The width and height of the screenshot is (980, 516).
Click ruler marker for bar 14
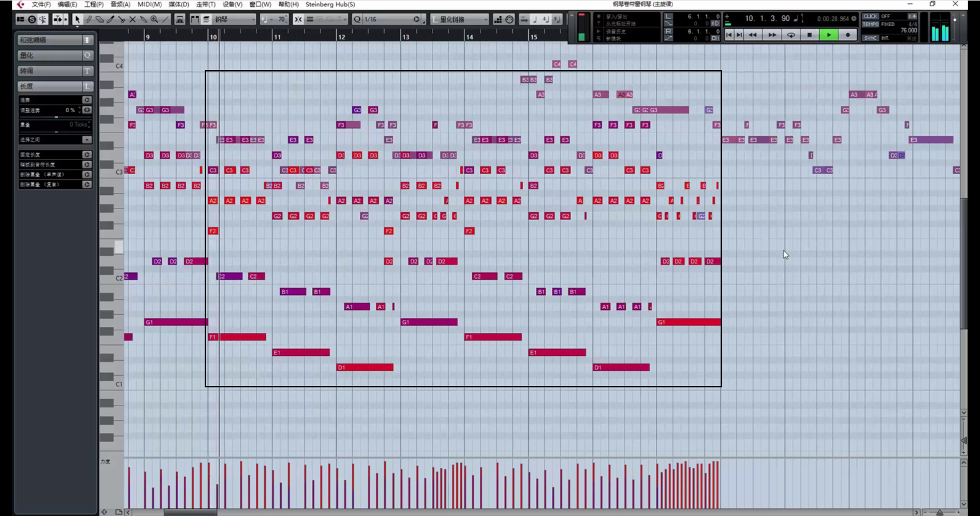click(x=469, y=37)
